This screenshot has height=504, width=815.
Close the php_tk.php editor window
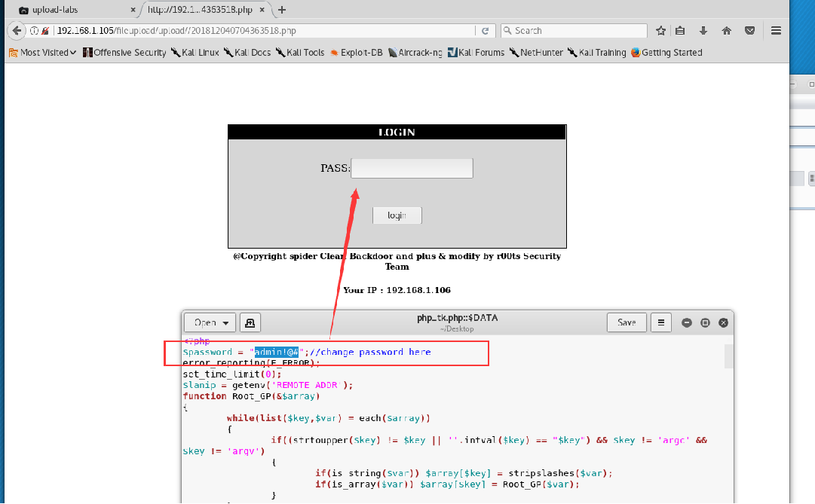pyautogui.click(x=723, y=322)
